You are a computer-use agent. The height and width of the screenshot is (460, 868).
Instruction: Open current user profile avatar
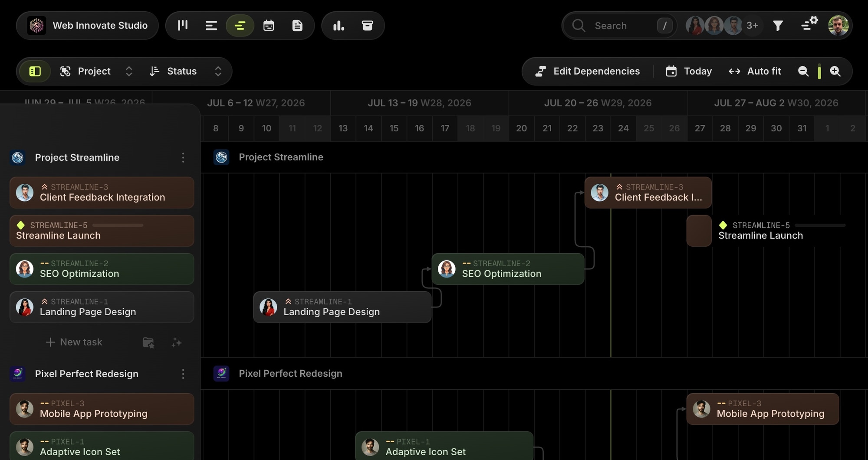coord(838,26)
